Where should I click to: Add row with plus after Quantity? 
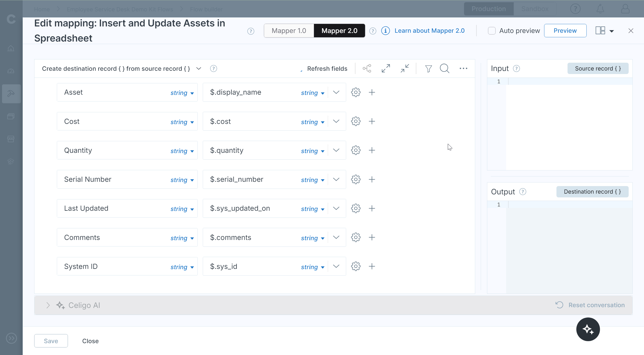point(372,150)
